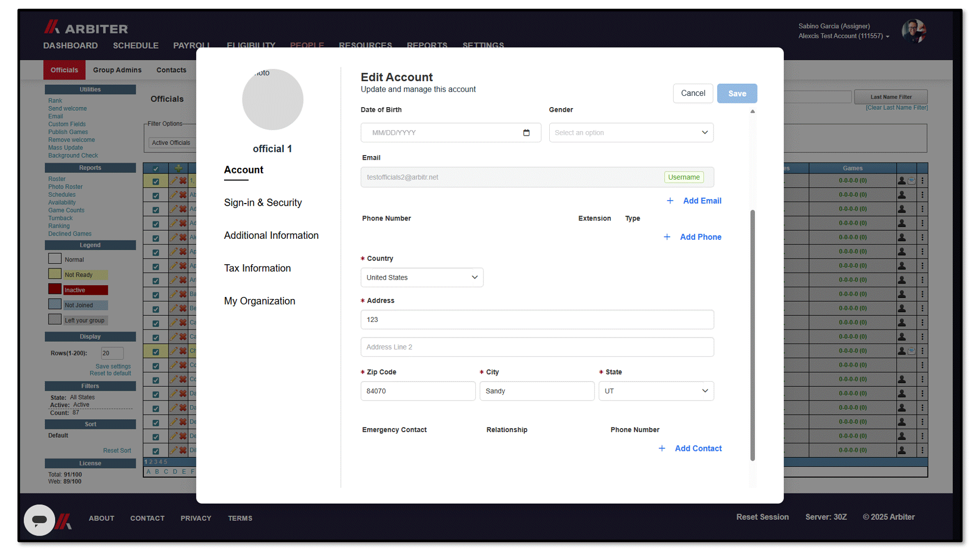This screenshot has width=980, height=551.
Task: Click the chat bubble support icon
Action: coord(39,520)
